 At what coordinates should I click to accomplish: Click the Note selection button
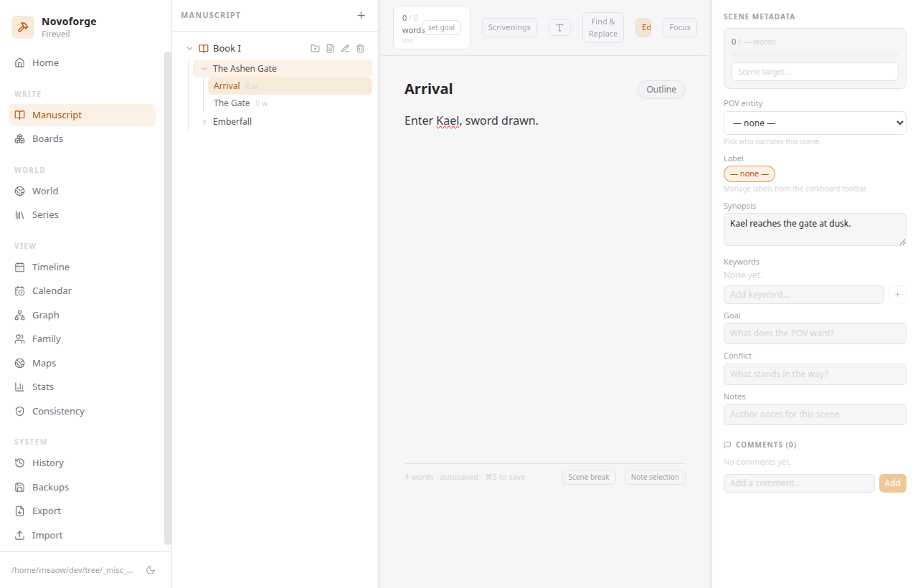pyautogui.click(x=655, y=477)
